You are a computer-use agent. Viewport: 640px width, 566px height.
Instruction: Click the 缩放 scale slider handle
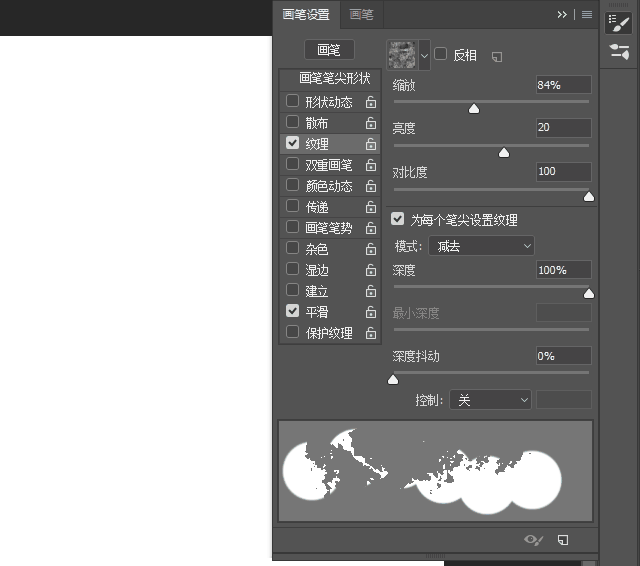(473, 109)
